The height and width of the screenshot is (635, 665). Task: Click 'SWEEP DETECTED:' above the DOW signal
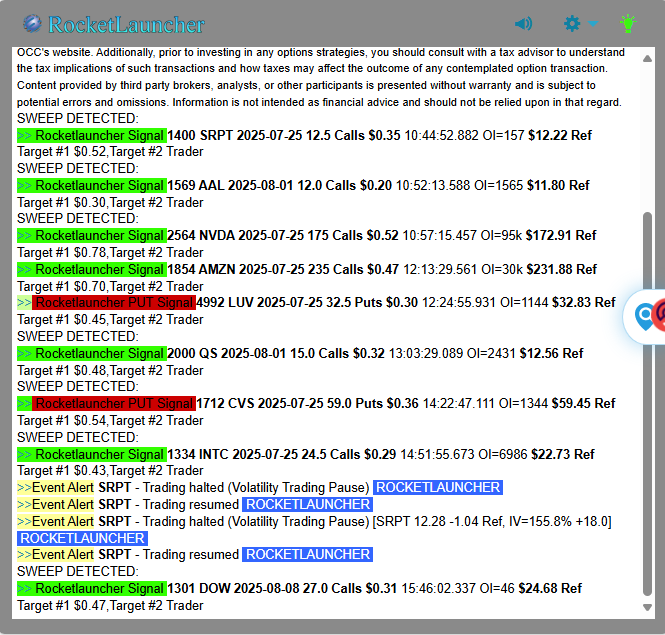tap(78, 571)
